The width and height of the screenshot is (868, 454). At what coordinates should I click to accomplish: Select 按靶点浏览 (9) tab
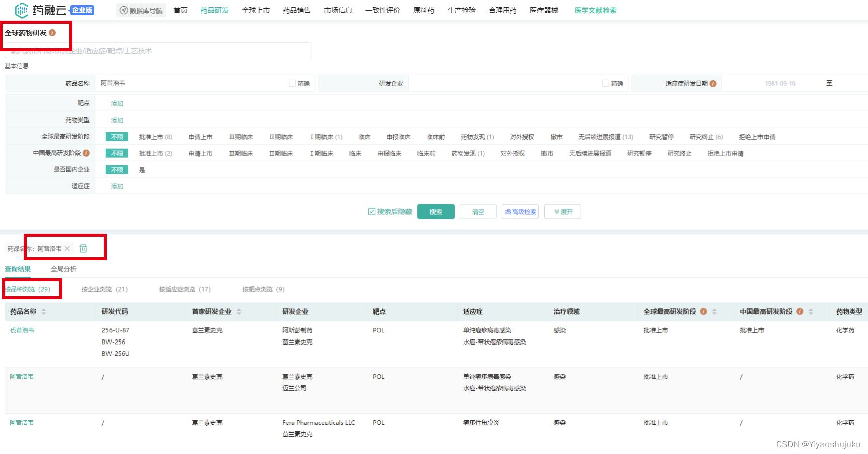click(x=263, y=289)
